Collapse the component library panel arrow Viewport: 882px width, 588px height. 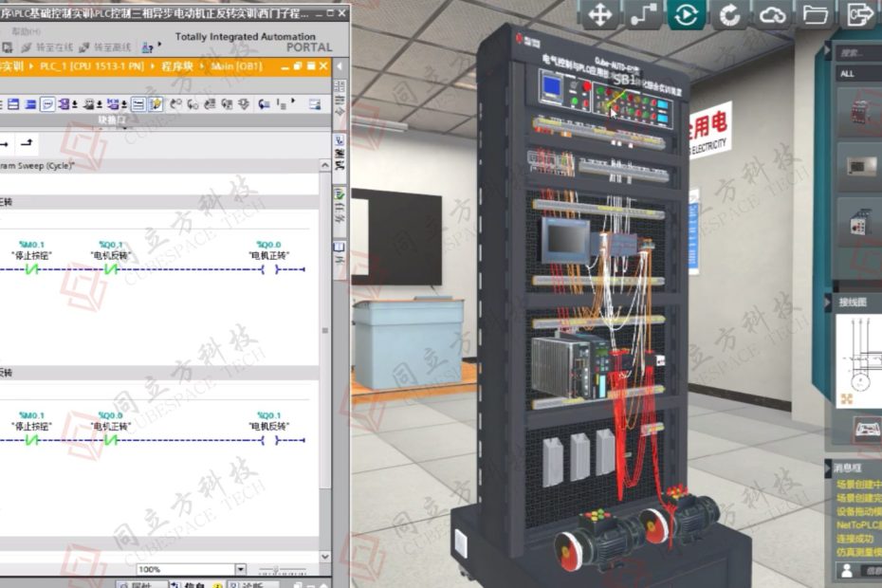click(x=827, y=50)
